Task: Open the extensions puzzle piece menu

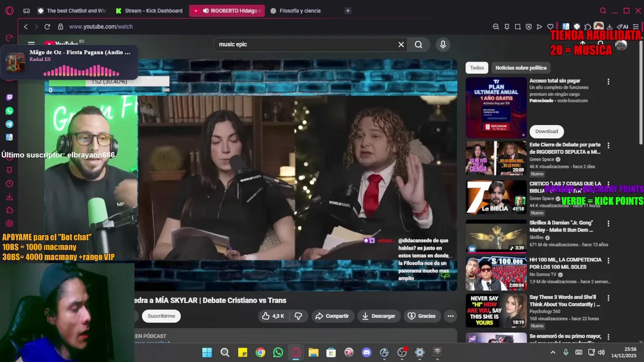Action: 588,27
